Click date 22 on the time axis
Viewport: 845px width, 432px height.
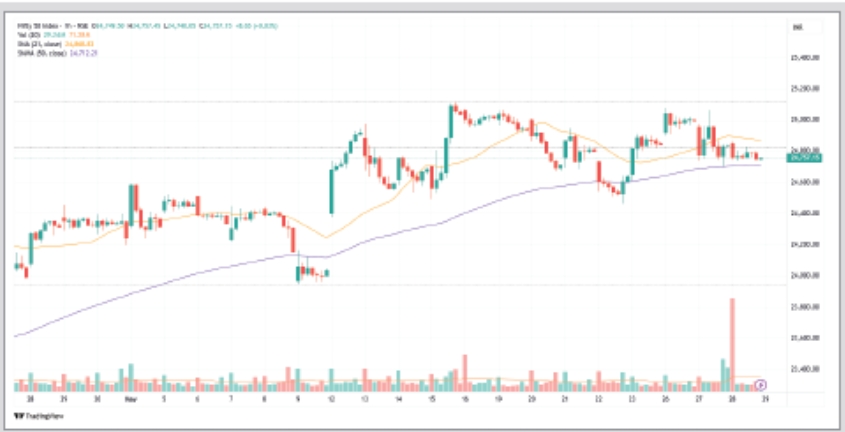[x=597, y=397]
